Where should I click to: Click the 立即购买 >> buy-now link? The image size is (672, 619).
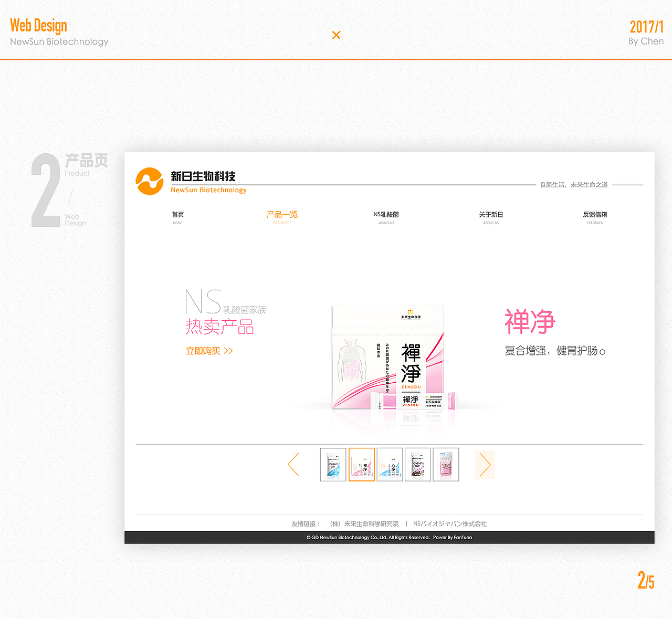pyautogui.click(x=209, y=351)
